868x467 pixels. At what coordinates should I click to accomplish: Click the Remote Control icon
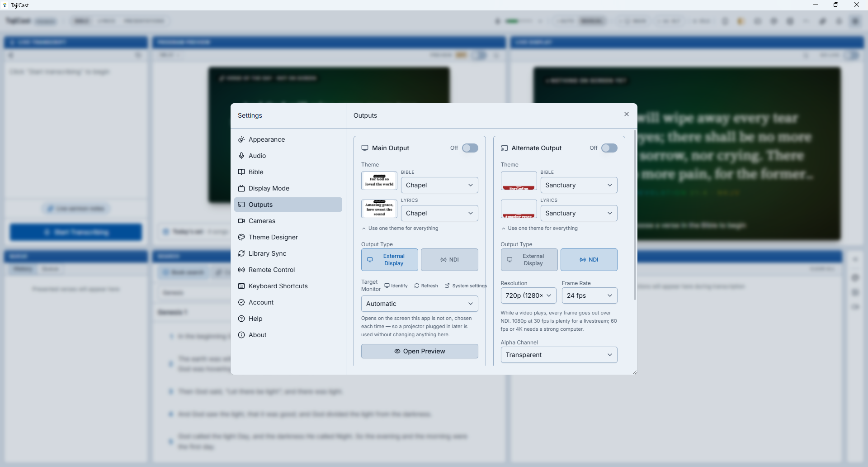(241, 270)
